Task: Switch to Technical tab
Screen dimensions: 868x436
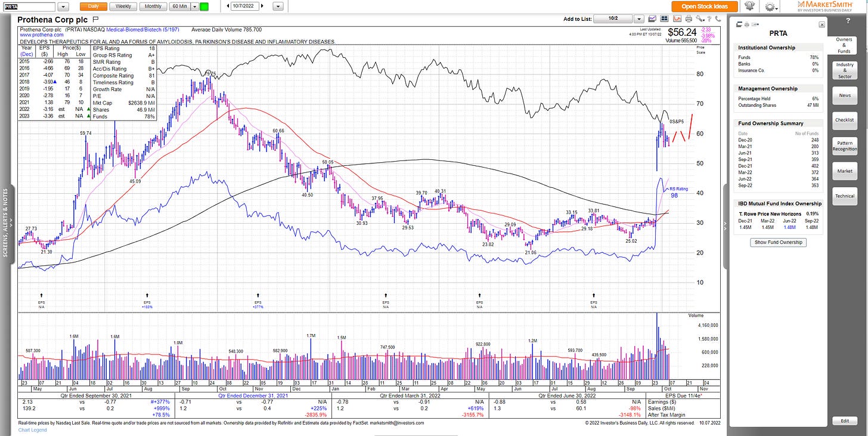Action: (x=844, y=196)
